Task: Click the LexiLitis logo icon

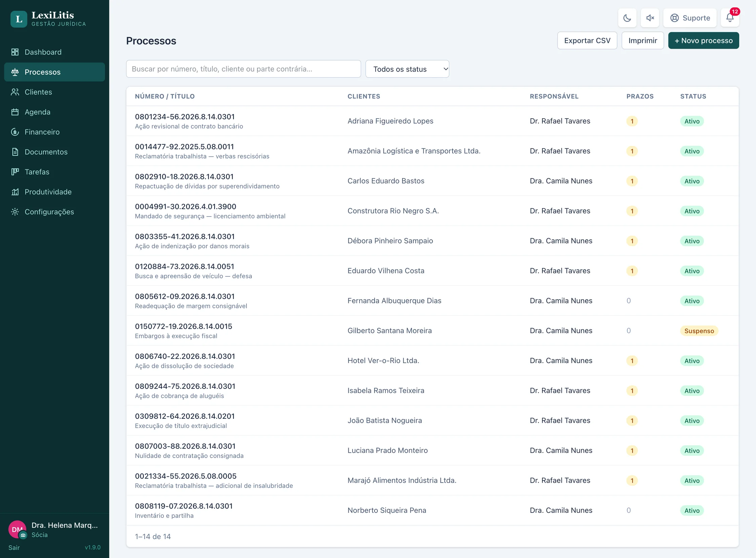Action: click(x=19, y=19)
